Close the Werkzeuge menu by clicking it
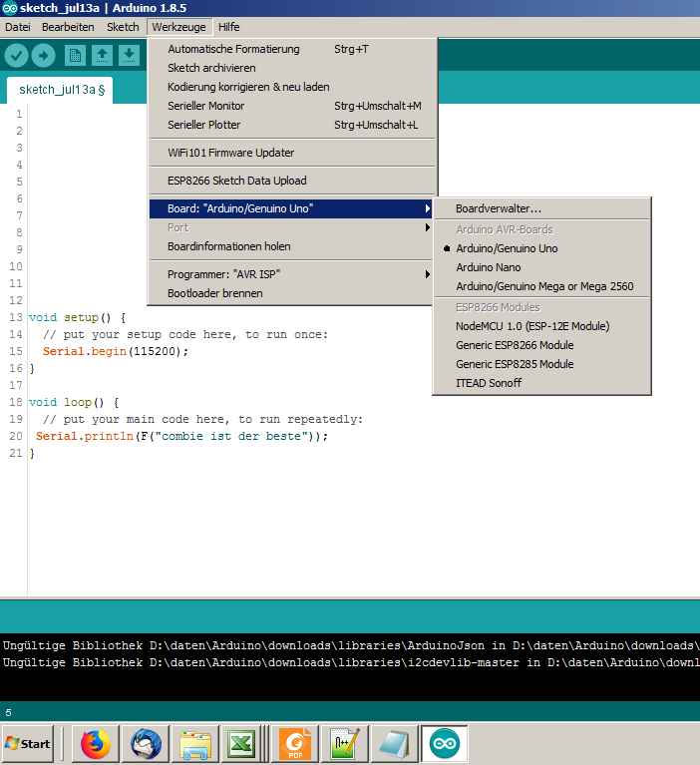Screen dimensions: 700x765 (x=179, y=27)
